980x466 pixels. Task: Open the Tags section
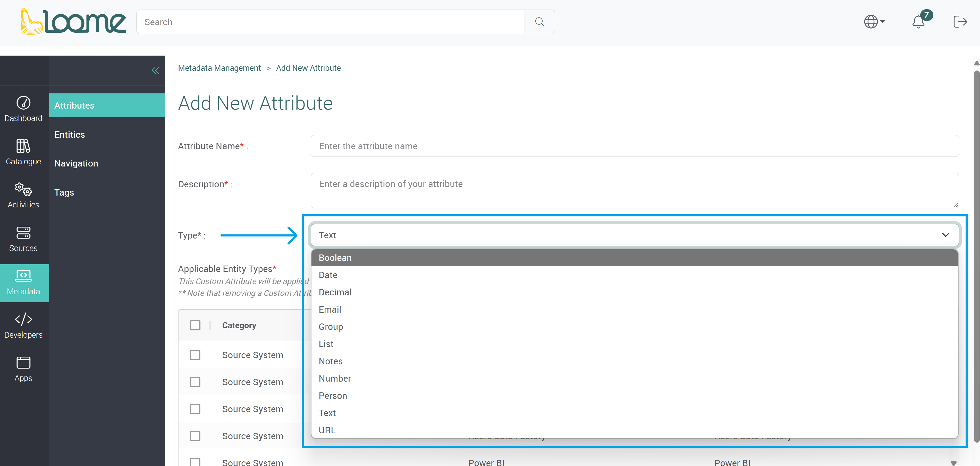click(x=64, y=192)
